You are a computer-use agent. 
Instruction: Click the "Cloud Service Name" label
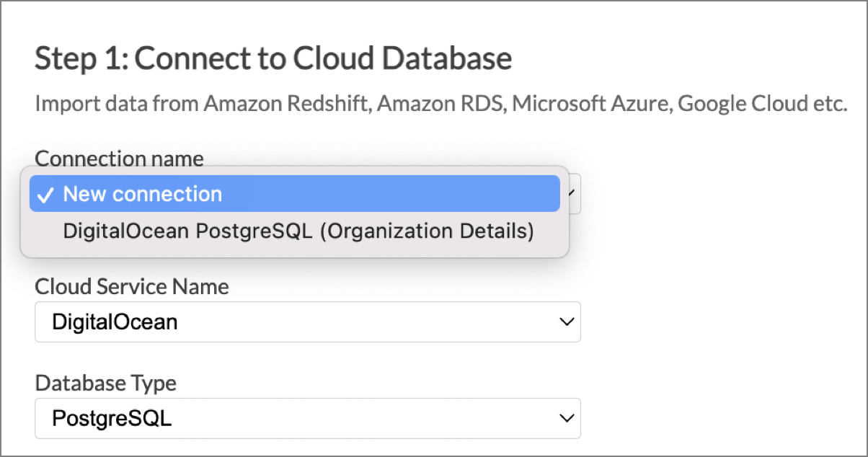pyautogui.click(x=132, y=287)
